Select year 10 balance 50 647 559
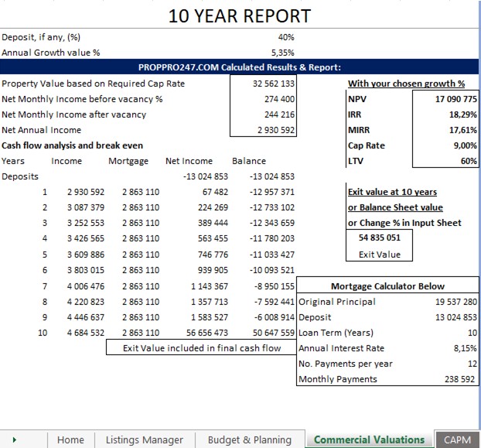The width and height of the screenshot is (481, 448). click(274, 333)
